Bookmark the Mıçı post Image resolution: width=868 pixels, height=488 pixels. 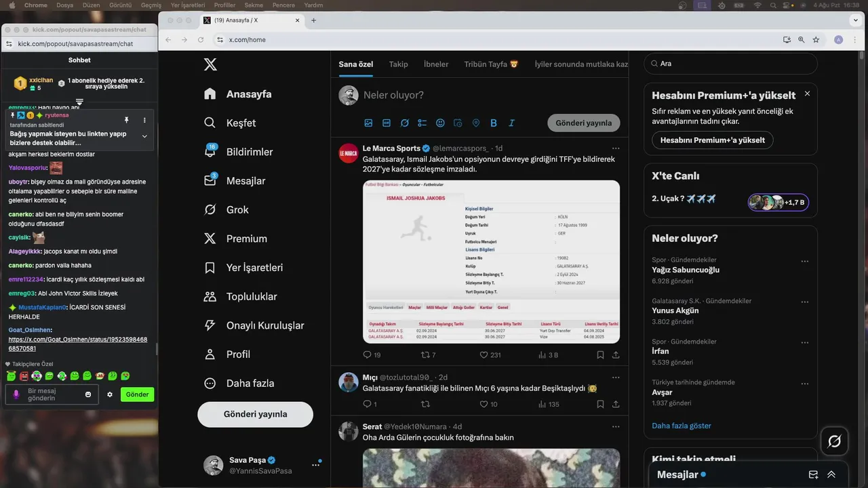pyautogui.click(x=600, y=404)
